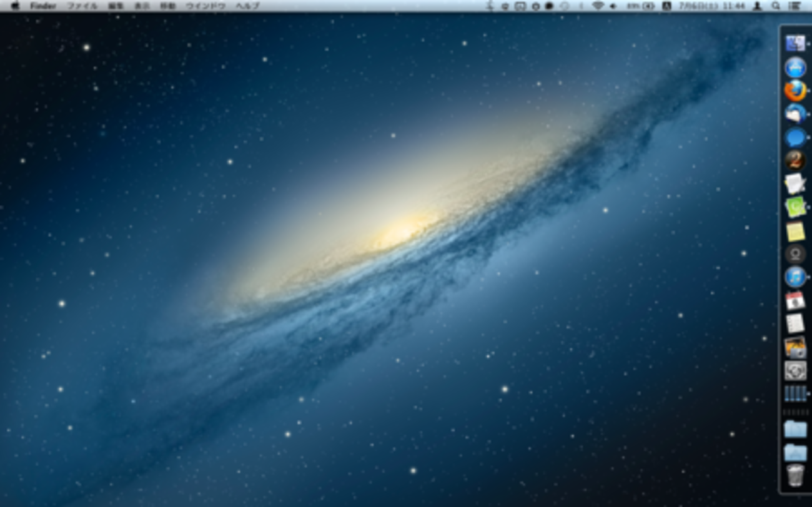This screenshot has height=507, width=812.
Task: Launch the App Store from the Dock
Action: click(795, 67)
